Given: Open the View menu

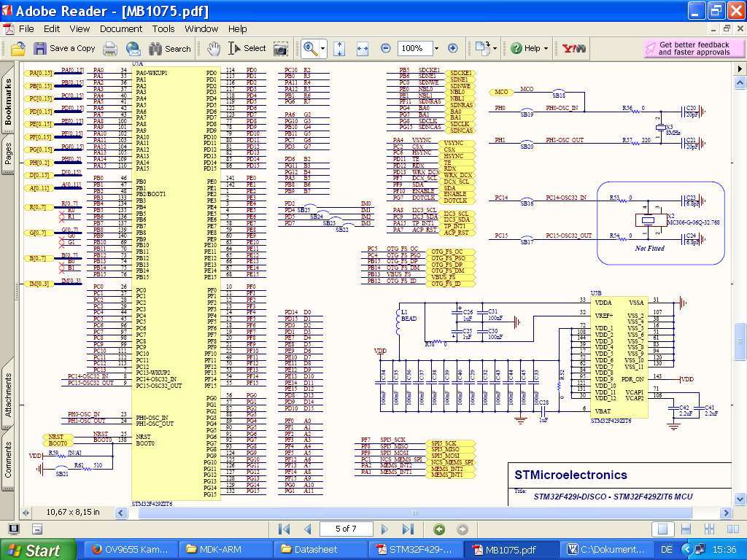Looking at the screenshot, I should pos(80,29).
